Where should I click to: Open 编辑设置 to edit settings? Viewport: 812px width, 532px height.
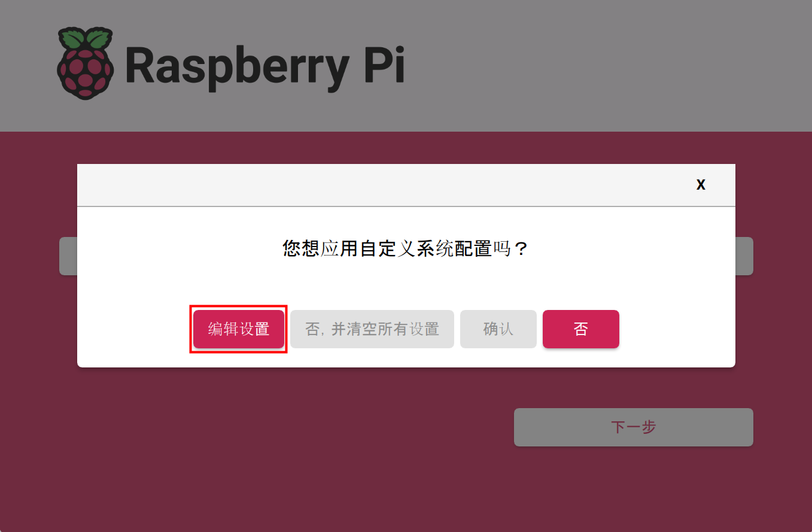239,329
